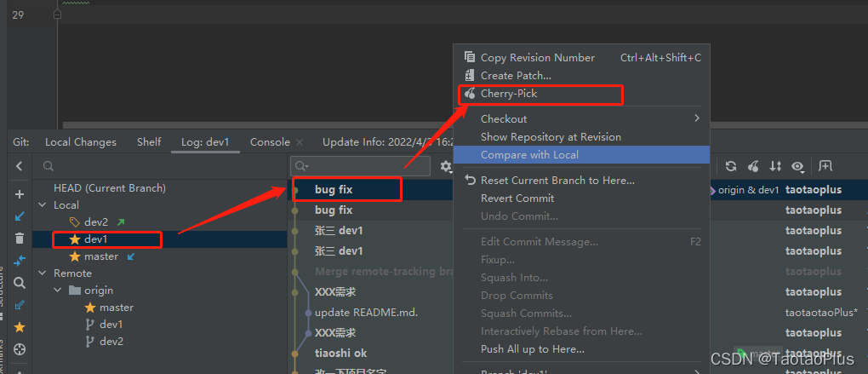Collapse the Local branches node
This screenshot has width=868, height=374.
click(x=42, y=205)
